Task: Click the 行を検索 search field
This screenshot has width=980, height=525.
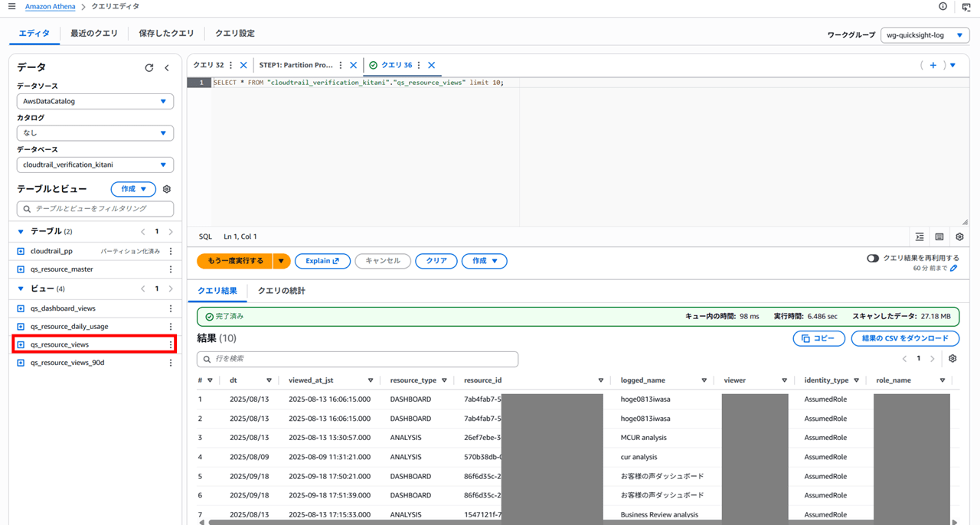Action: (x=358, y=358)
